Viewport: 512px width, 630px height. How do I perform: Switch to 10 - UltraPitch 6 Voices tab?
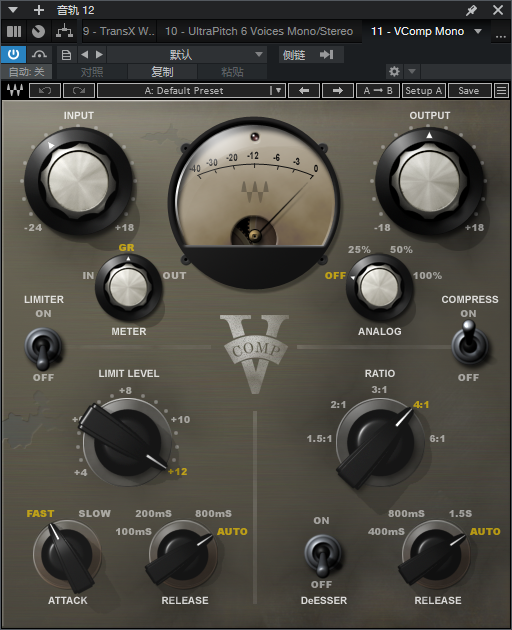(x=259, y=31)
